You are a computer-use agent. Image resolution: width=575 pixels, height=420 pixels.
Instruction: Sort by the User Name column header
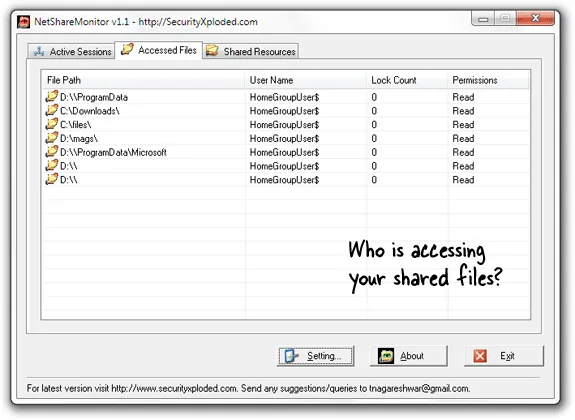[305, 80]
